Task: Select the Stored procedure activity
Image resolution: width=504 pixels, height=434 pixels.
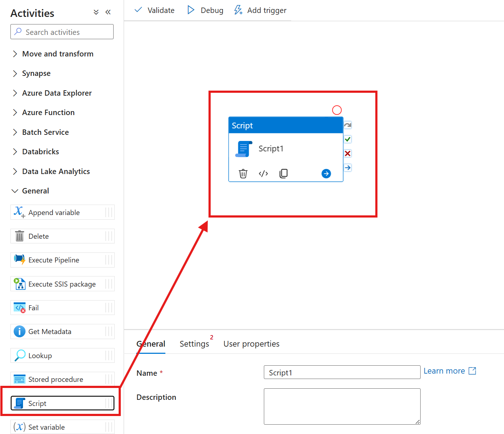Action: pyautogui.click(x=63, y=379)
